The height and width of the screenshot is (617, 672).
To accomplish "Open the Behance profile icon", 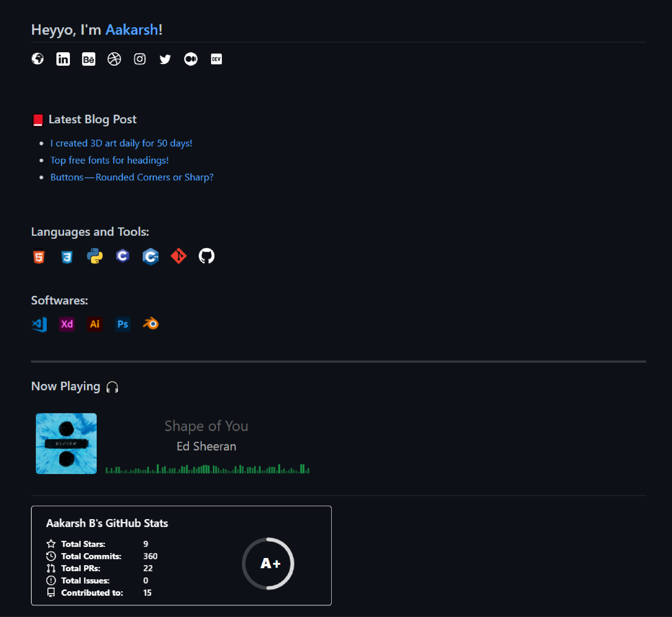I will click(x=88, y=59).
